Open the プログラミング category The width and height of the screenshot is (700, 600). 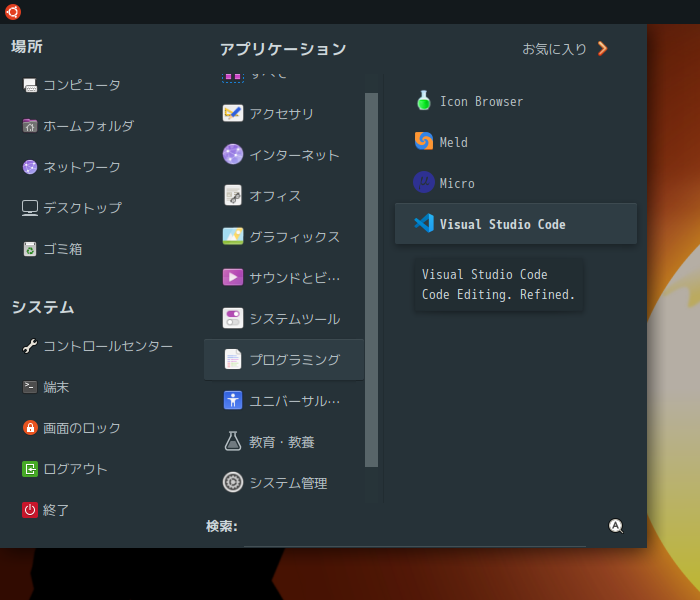pyautogui.click(x=283, y=359)
